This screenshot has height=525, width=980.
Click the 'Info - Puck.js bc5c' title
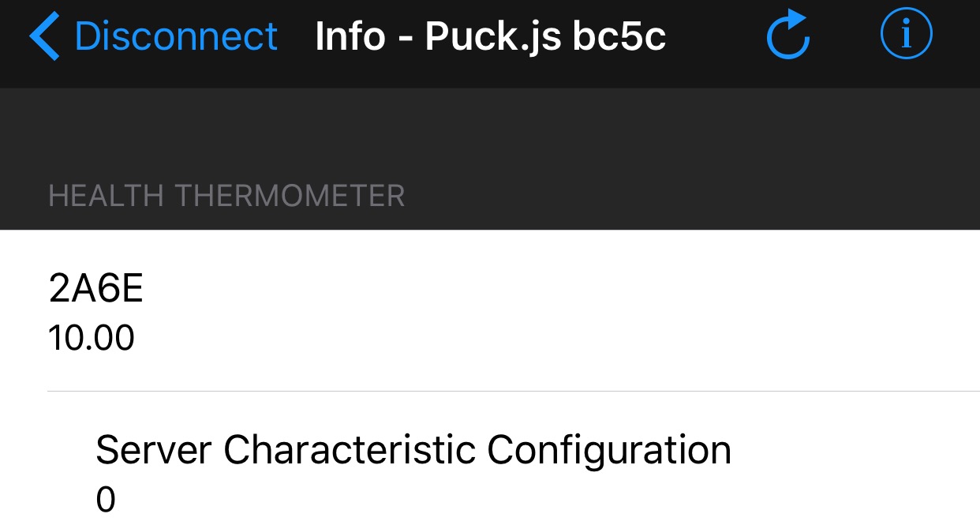(x=490, y=36)
